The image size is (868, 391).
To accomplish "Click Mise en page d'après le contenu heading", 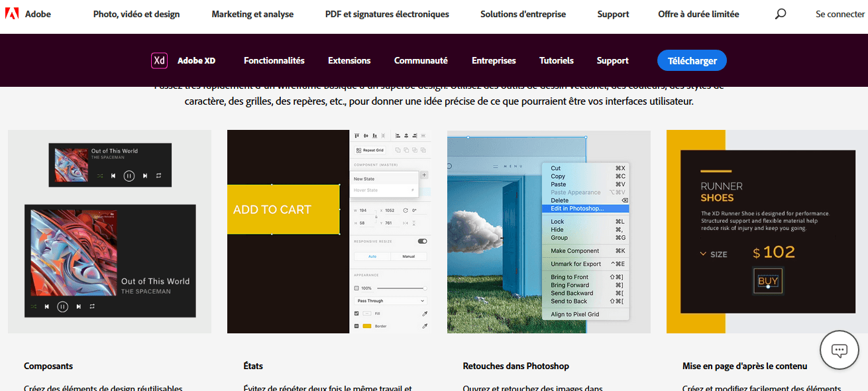I will [x=745, y=366].
